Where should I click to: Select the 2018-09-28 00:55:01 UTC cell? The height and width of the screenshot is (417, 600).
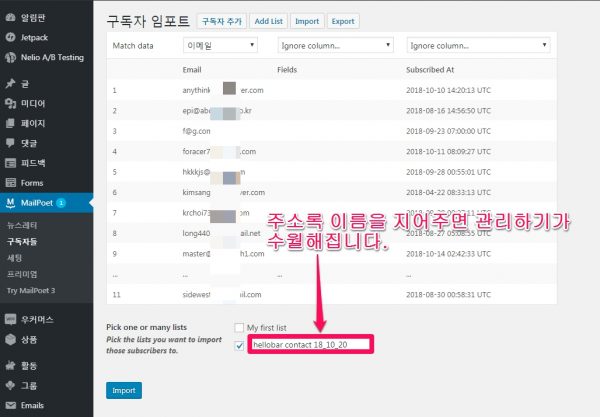pos(448,172)
